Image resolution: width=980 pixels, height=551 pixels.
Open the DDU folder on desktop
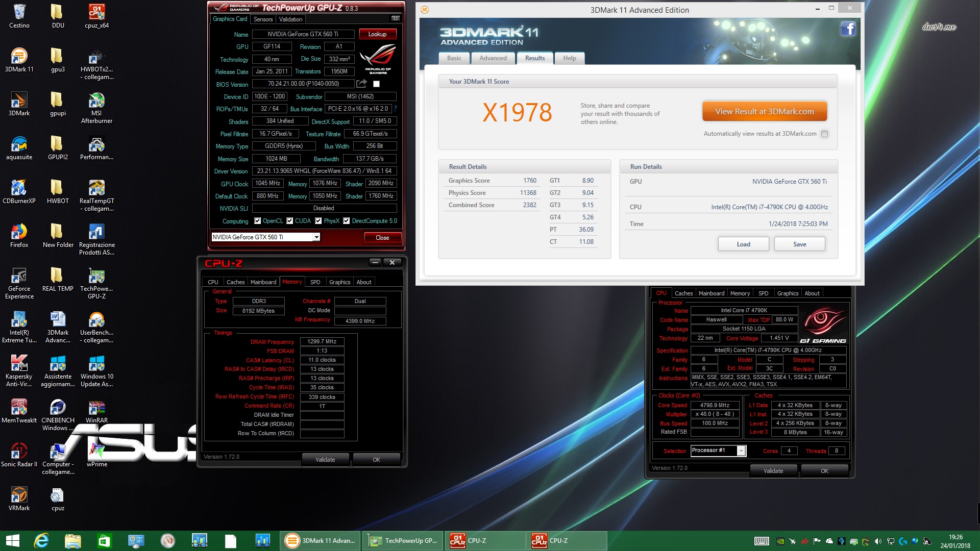[x=58, y=16]
